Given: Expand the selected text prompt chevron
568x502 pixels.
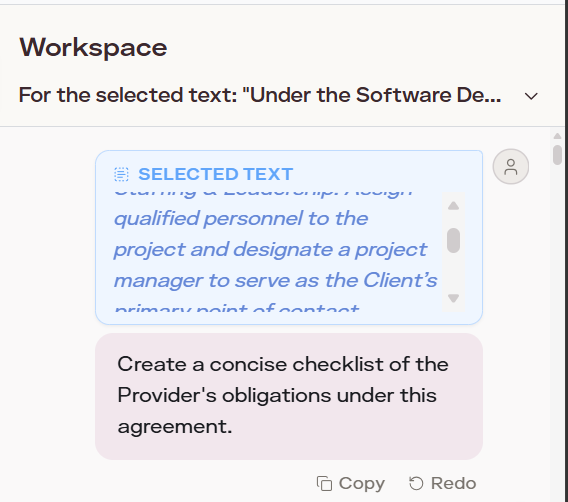Looking at the screenshot, I should pos(531,96).
